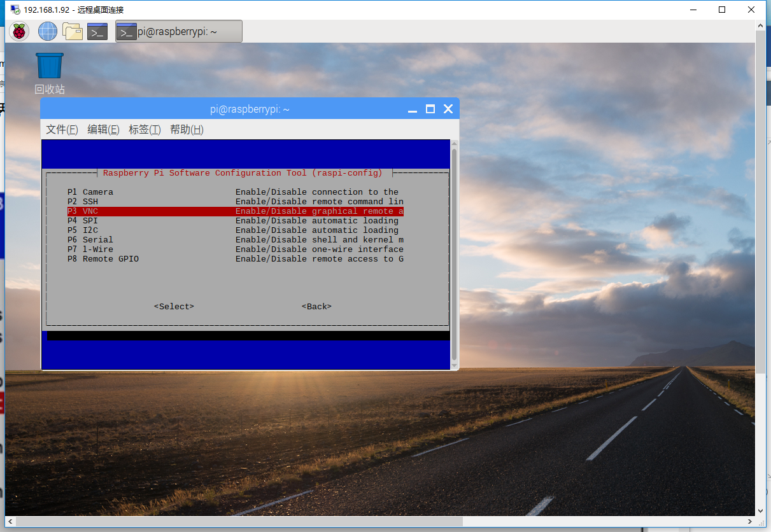The width and height of the screenshot is (771, 532).
Task: Minimize the 远程桌面连接 window
Action: pos(692,10)
